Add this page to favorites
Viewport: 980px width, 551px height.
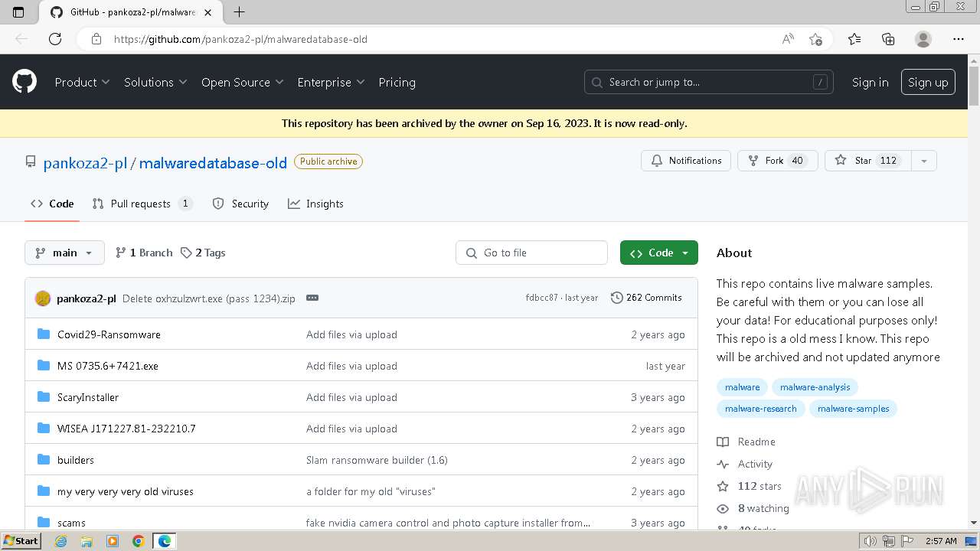coord(816,39)
